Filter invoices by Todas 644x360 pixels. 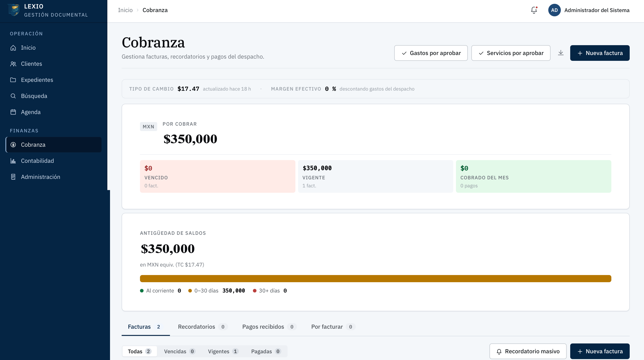pyautogui.click(x=140, y=351)
